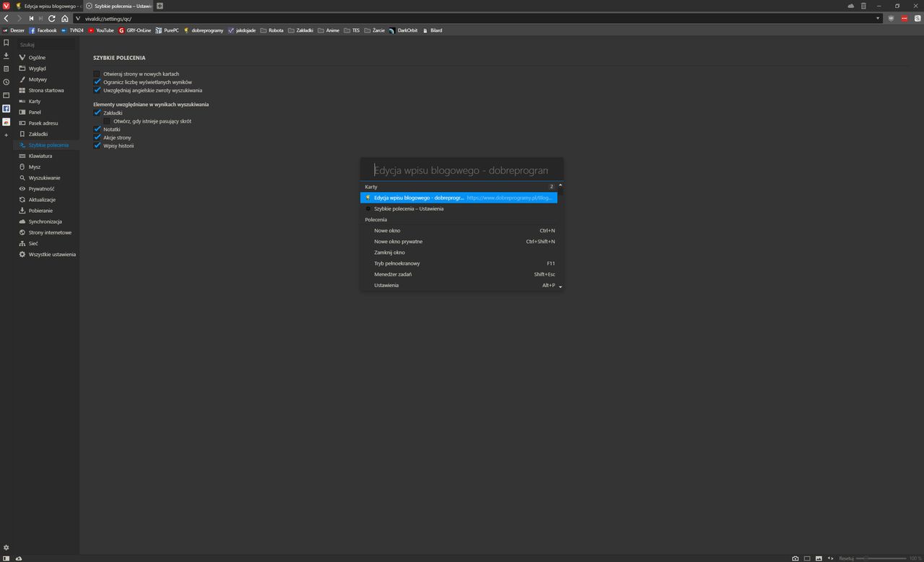Viewport: 924px width, 562px height.
Task: Uncheck the Wpisy historii checkbox
Action: tap(97, 146)
